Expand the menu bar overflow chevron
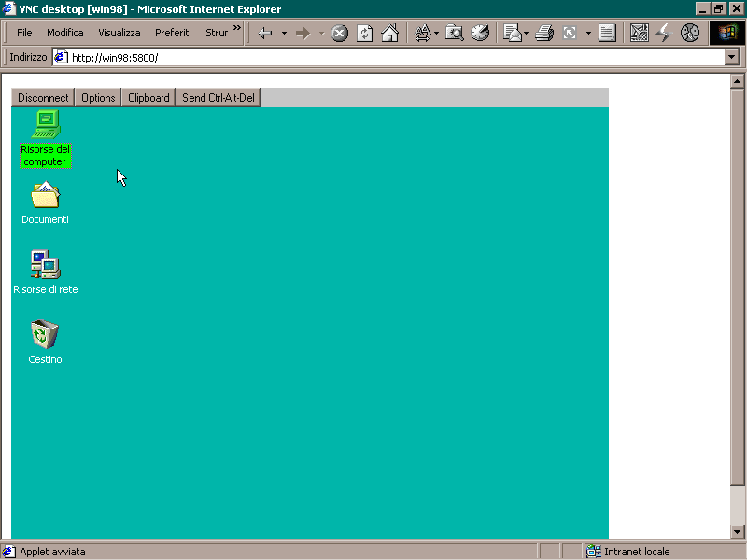This screenshot has height=560, width=747. pos(237,28)
